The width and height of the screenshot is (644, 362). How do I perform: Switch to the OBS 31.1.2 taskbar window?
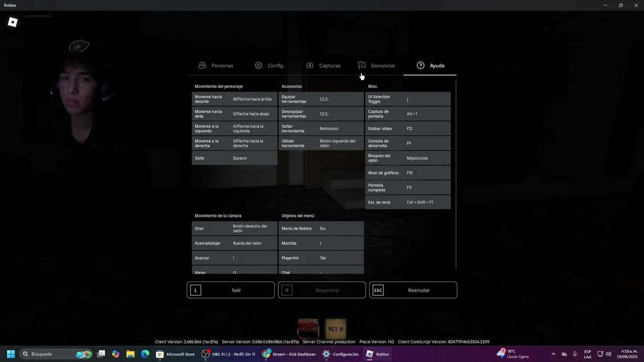click(228, 354)
